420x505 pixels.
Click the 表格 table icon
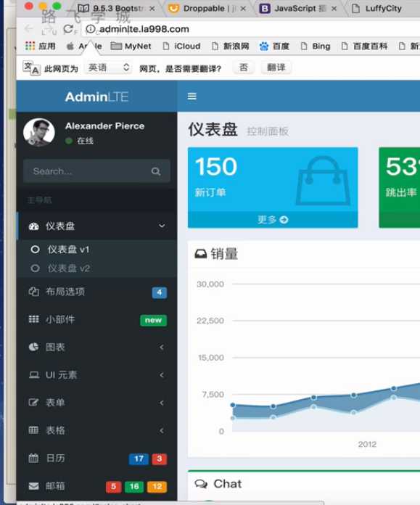click(x=33, y=430)
